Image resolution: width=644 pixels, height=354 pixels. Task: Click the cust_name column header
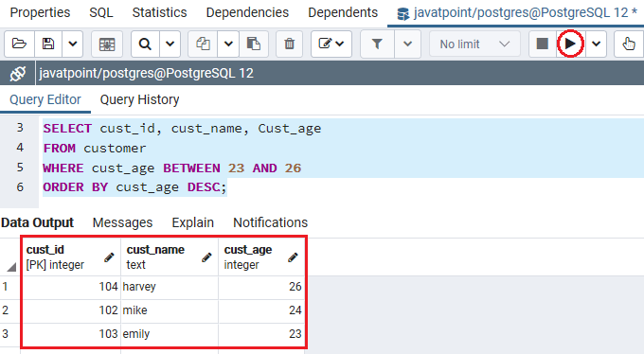coord(170,257)
